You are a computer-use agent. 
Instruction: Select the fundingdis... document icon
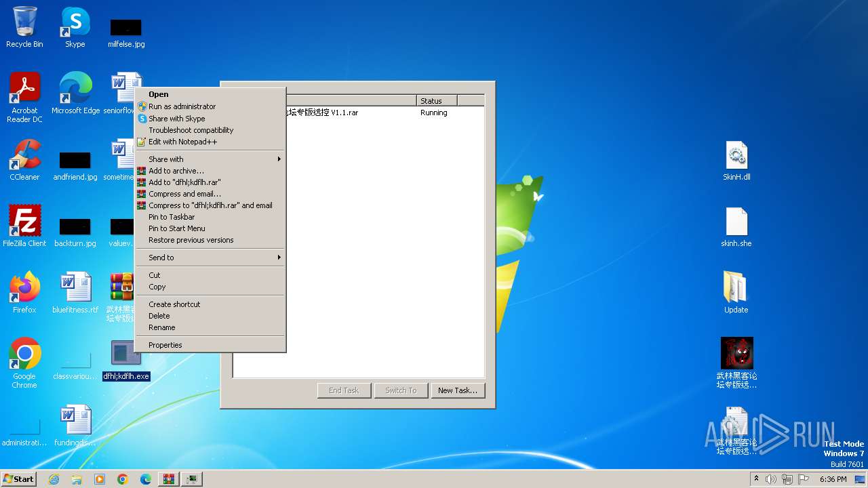pyautogui.click(x=75, y=425)
